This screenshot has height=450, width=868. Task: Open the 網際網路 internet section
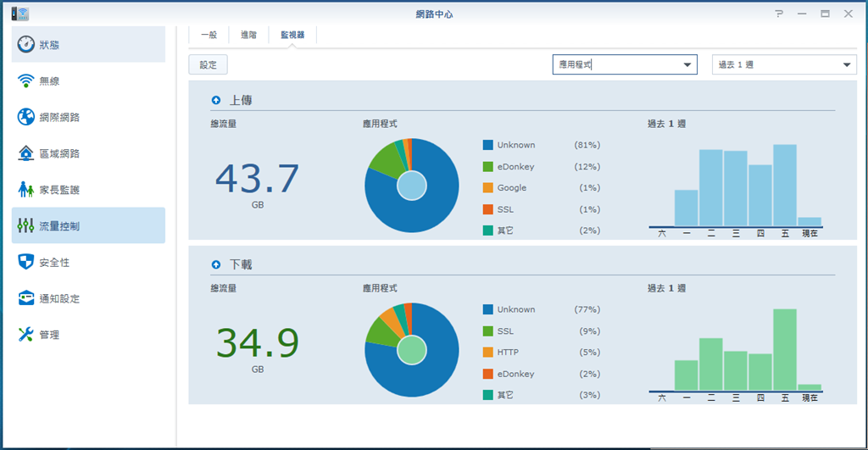(x=88, y=117)
